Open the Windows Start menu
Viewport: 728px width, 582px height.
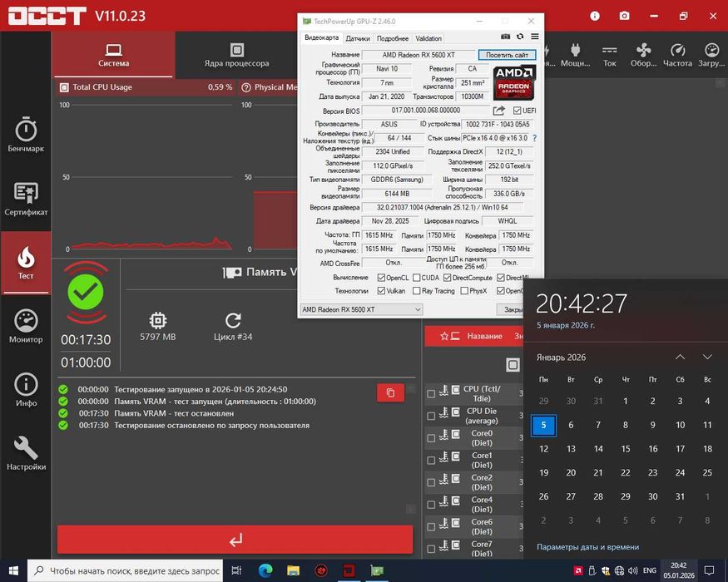click(x=13, y=571)
